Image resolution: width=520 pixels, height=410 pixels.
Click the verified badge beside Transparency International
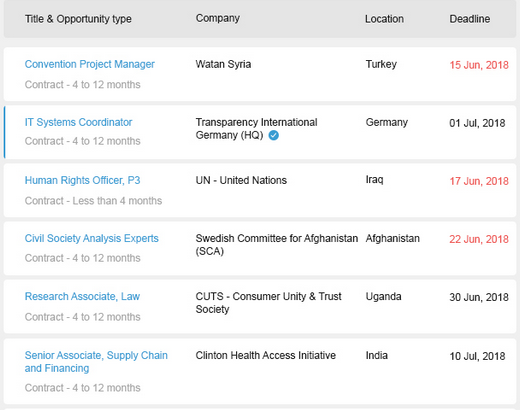[274, 135]
